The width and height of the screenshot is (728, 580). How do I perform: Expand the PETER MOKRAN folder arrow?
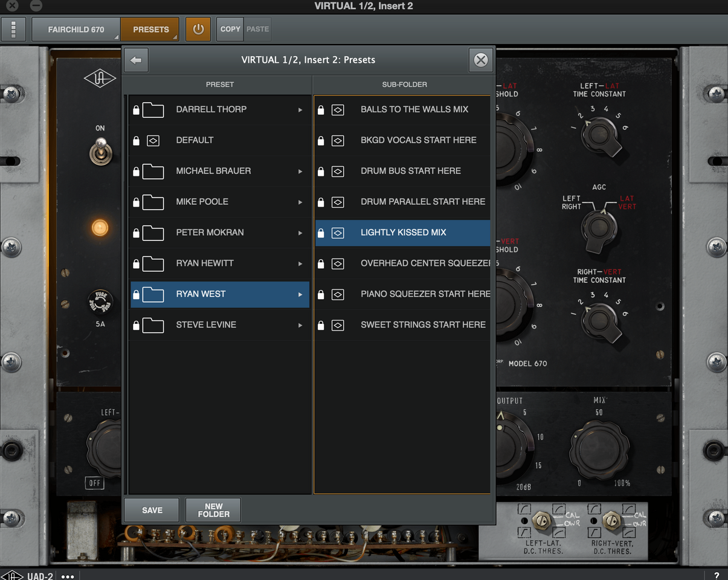(x=300, y=233)
